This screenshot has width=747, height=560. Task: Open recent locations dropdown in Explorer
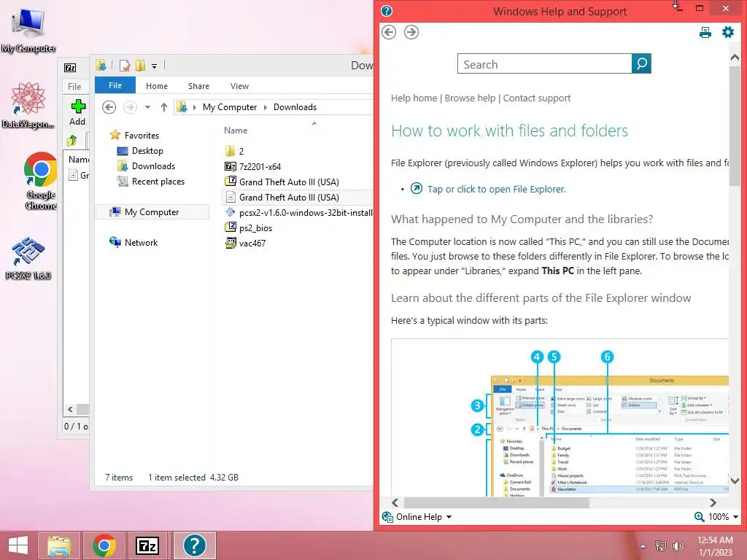[147, 107]
